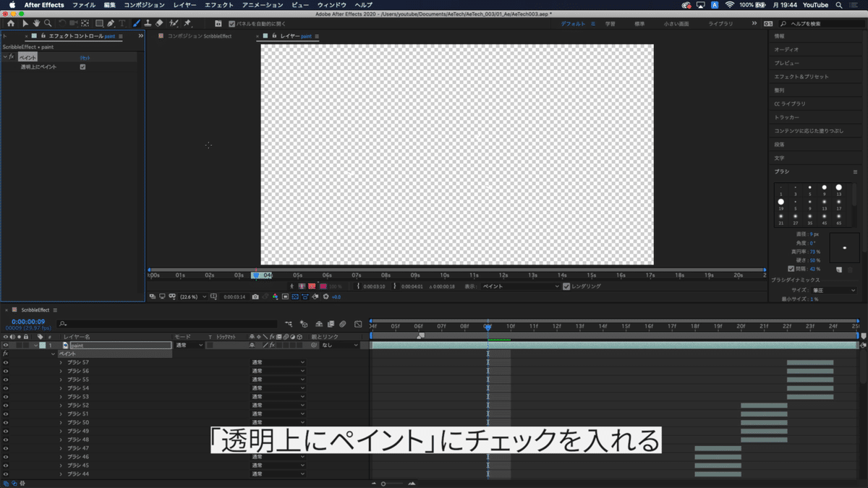Select the Zoom tool
The image size is (868, 488).
pyautogui.click(x=47, y=23)
